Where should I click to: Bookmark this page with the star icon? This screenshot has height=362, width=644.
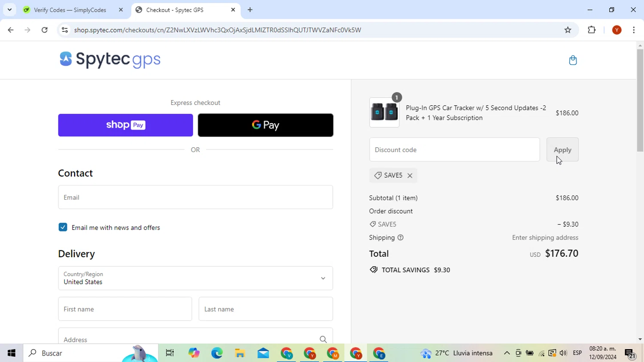click(x=568, y=30)
